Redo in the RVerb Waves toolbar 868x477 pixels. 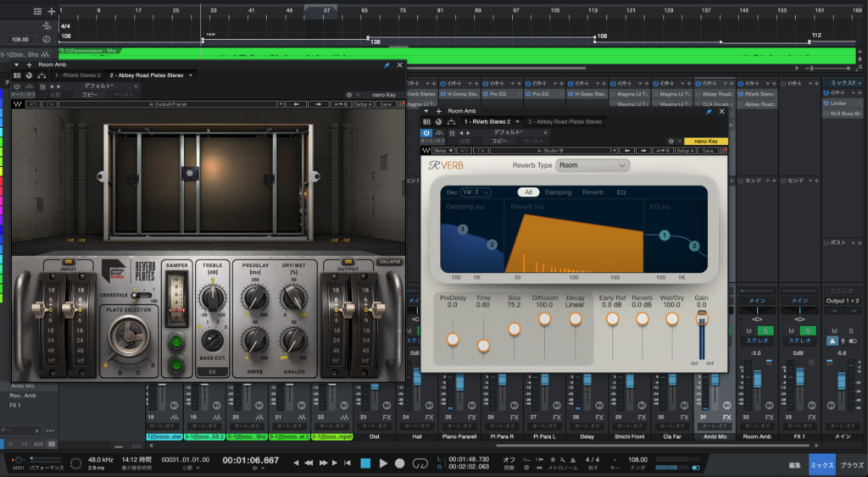point(481,151)
